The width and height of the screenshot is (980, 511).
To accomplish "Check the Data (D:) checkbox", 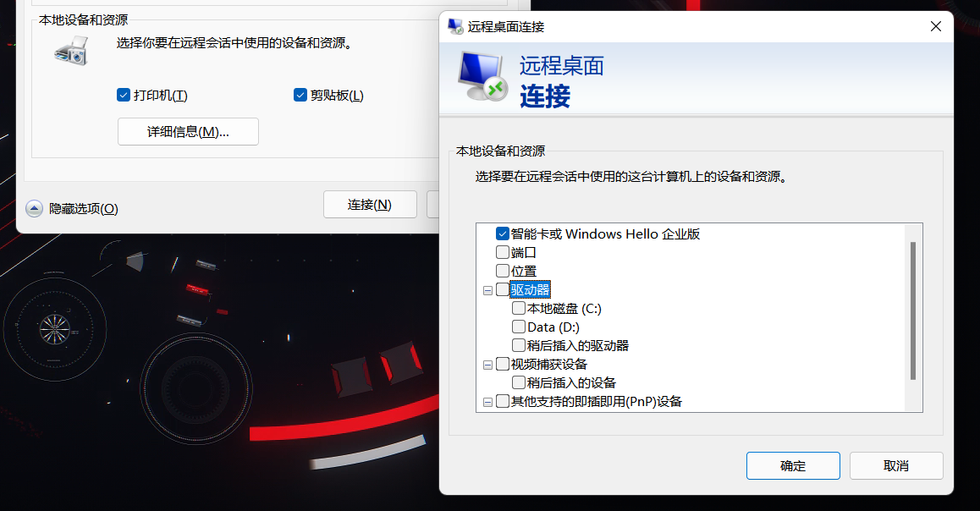I will click(519, 327).
